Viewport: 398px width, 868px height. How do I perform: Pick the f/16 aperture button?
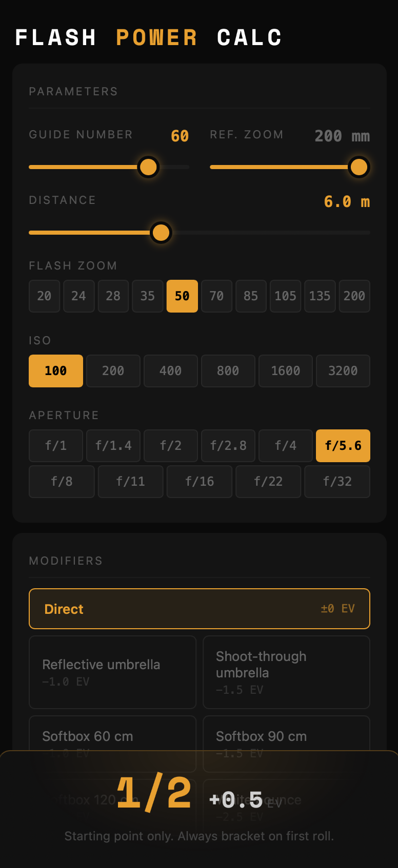[200, 482]
